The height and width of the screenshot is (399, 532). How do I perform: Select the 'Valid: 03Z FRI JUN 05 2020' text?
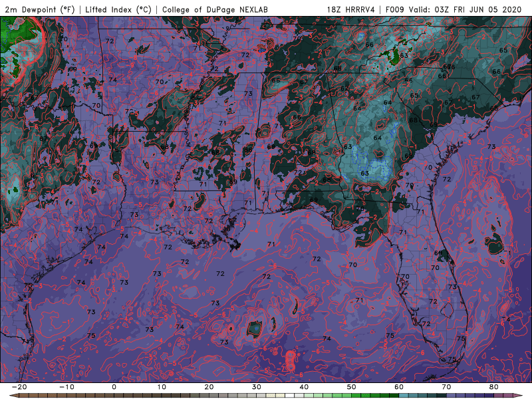(x=465, y=10)
